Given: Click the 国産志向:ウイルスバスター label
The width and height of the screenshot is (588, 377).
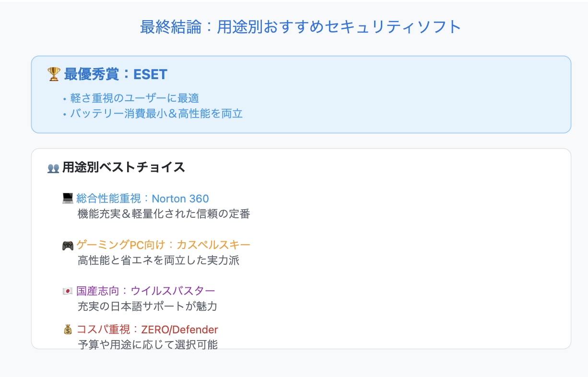Looking at the screenshot, I should coord(146,291).
